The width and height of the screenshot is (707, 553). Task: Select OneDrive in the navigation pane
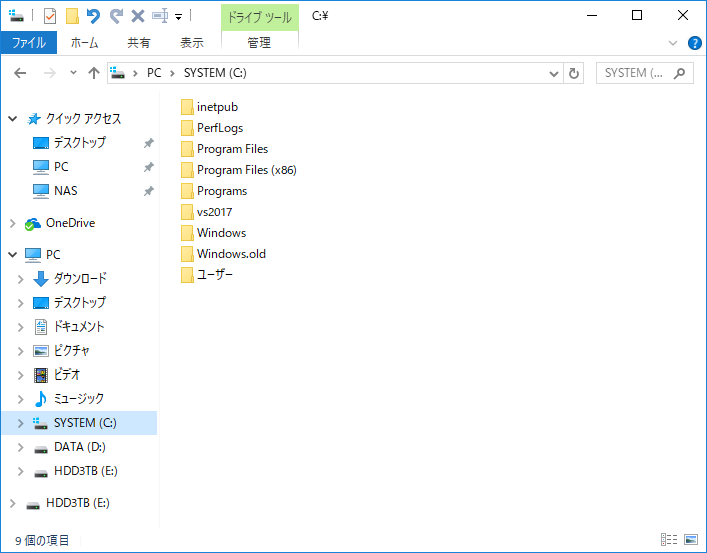tap(70, 223)
